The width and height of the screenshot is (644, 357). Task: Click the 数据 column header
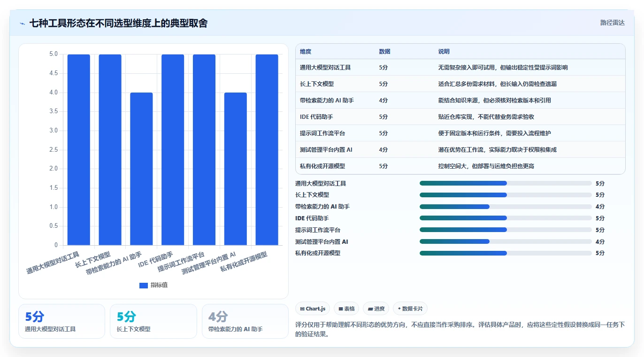[384, 52]
